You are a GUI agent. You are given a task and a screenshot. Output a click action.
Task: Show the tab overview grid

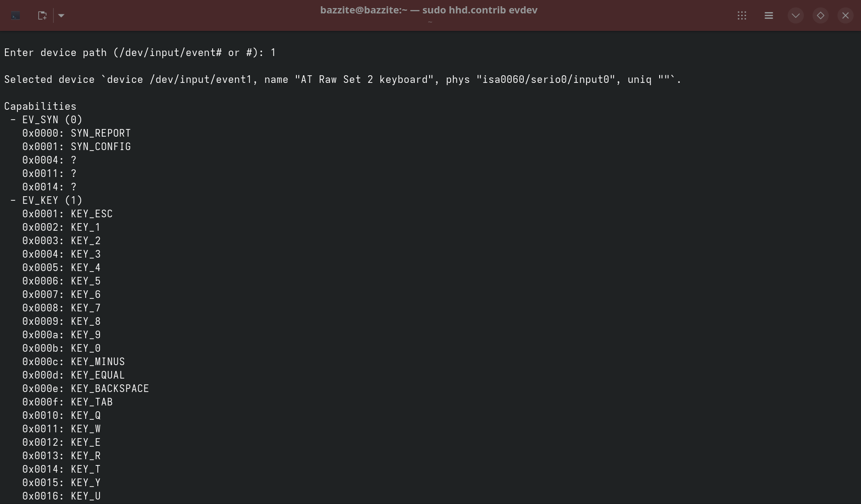[x=742, y=16]
